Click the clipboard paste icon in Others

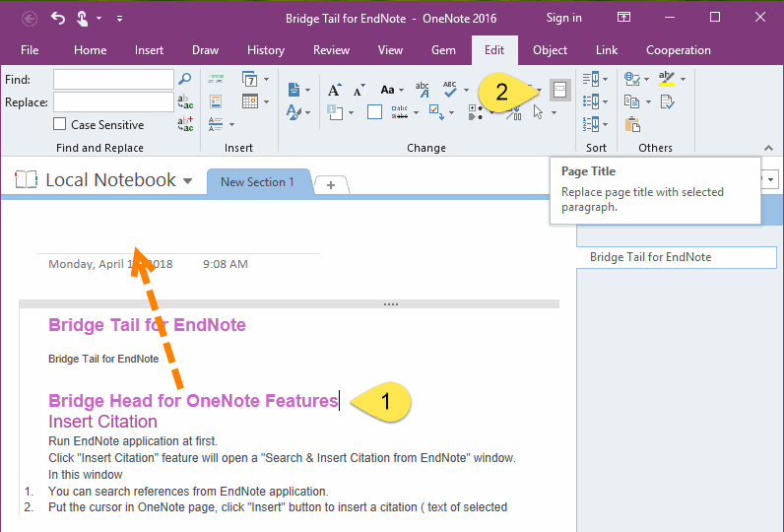click(632, 124)
